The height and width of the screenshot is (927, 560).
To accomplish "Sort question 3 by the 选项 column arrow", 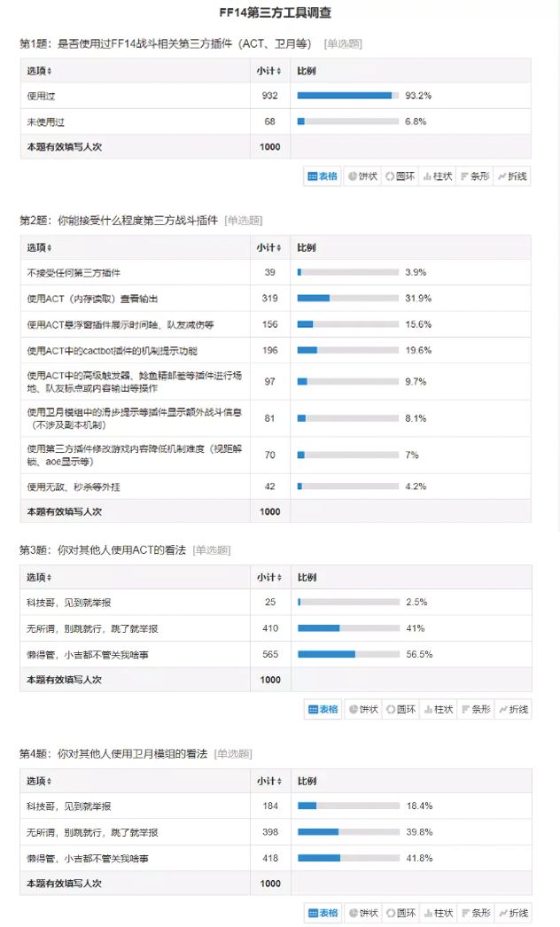I will click(50, 578).
